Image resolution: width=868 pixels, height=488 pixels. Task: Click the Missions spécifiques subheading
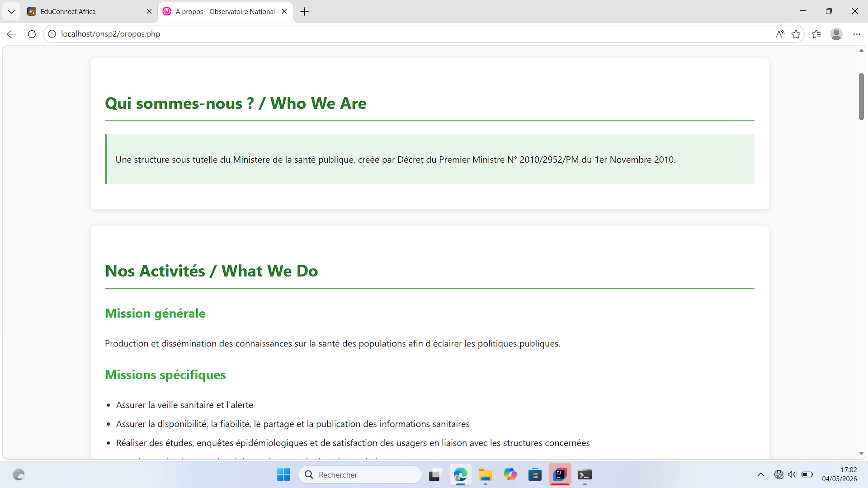165,375
